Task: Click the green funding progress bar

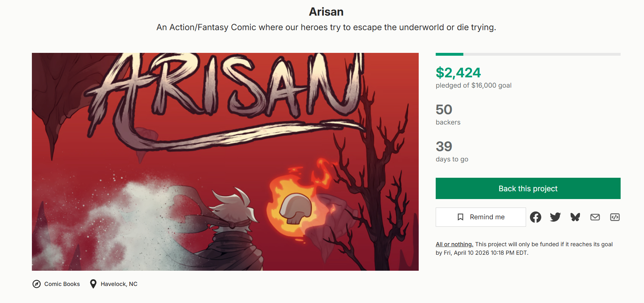Action: pyautogui.click(x=450, y=54)
